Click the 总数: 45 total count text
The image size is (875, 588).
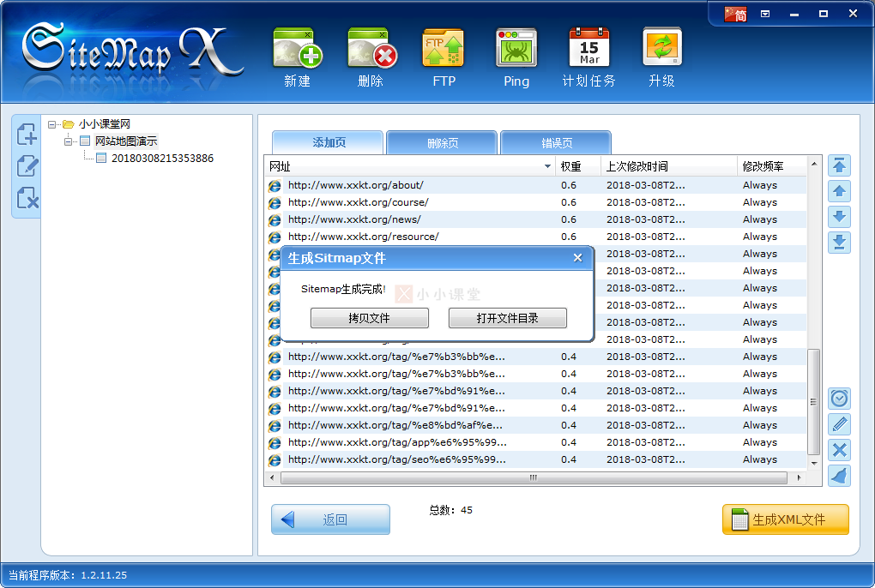tap(450, 510)
